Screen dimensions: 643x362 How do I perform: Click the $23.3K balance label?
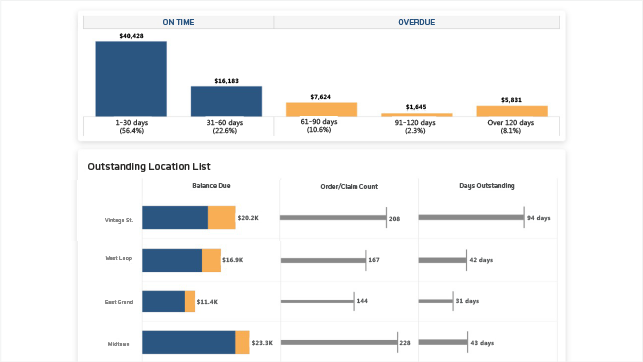tap(262, 343)
